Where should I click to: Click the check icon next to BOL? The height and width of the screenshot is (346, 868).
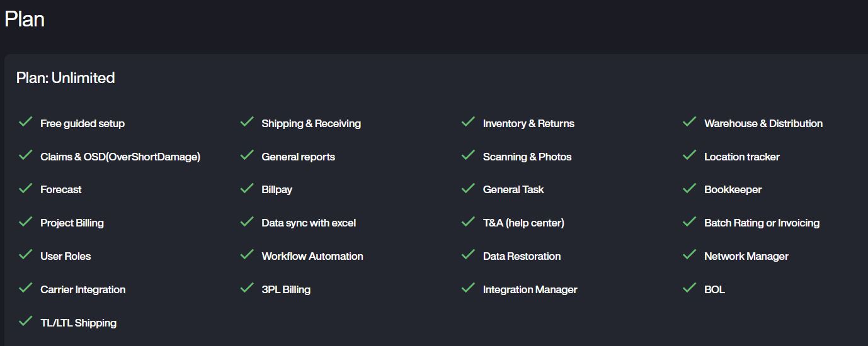tap(689, 288)
